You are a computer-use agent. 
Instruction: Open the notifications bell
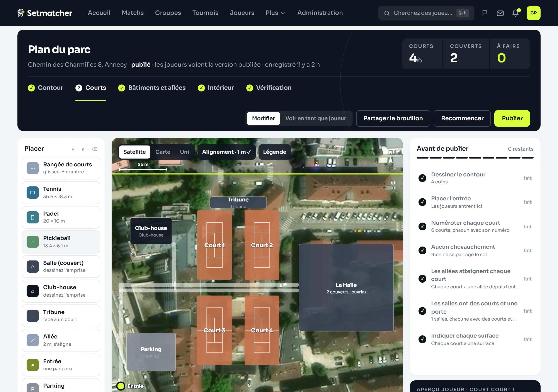coord(515,13)
